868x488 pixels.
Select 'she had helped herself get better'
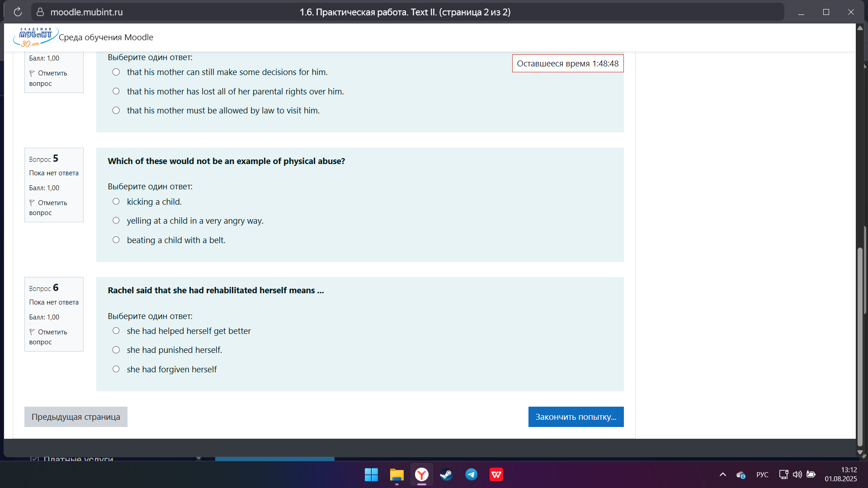[116, 331]
